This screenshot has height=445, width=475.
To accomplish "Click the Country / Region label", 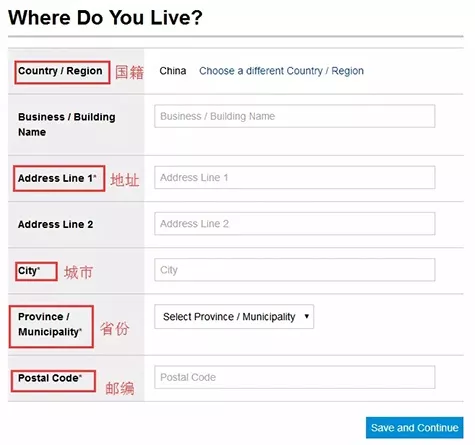I will click(60, 71).
